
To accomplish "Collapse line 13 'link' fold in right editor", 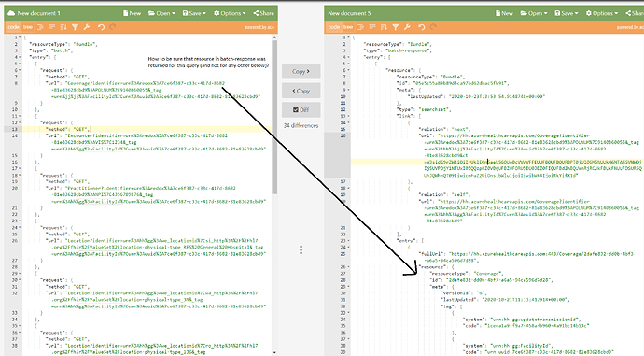I will point(349,117).
